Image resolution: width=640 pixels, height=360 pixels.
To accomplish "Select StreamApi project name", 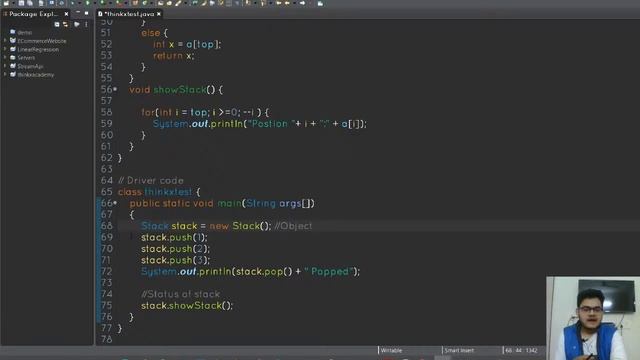I will pyautogui.click(x=30, y=66).
